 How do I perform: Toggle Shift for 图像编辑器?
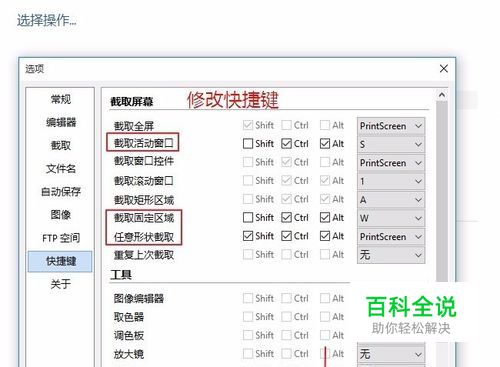[248, 298]
